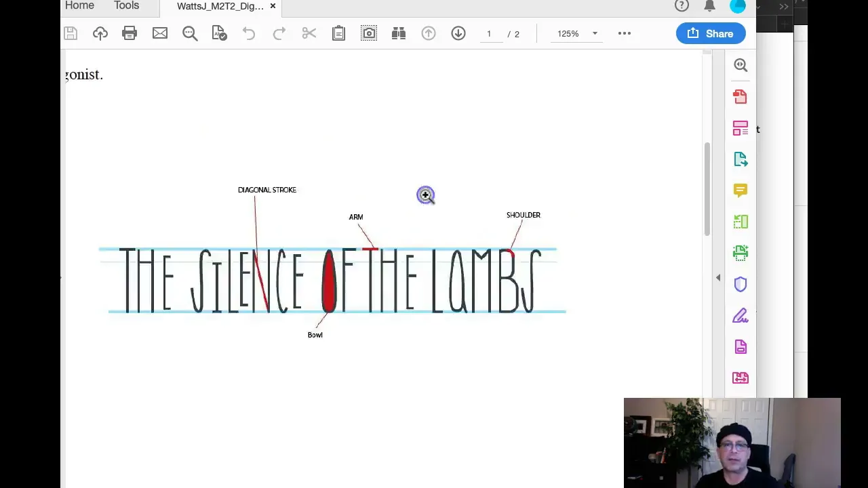Activate the Snapshot camera tool
Image resolution: width=868 pixels, height=488 pixels.
[369, 33]
